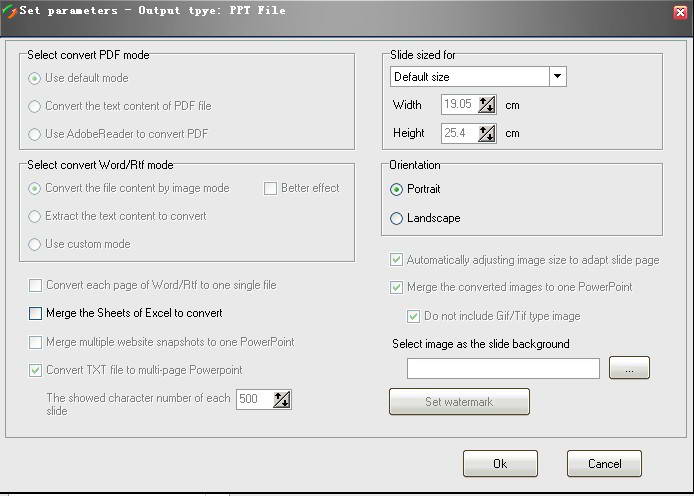Select Use default mode for PDF
This screenshot has height=496, width=694.
tap(36, 78)
